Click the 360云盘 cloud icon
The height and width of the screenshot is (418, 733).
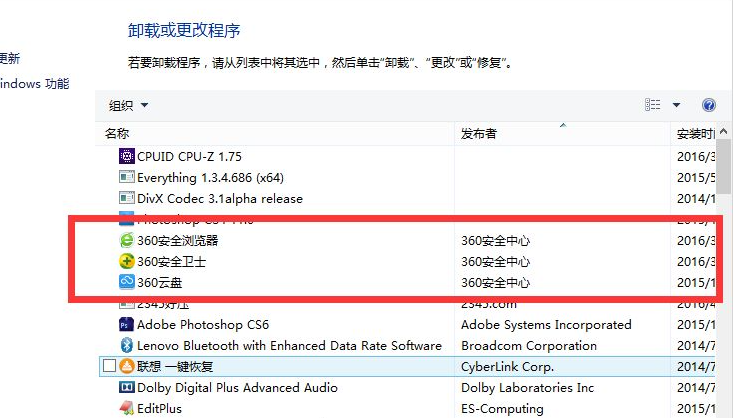tap(126, 283)
